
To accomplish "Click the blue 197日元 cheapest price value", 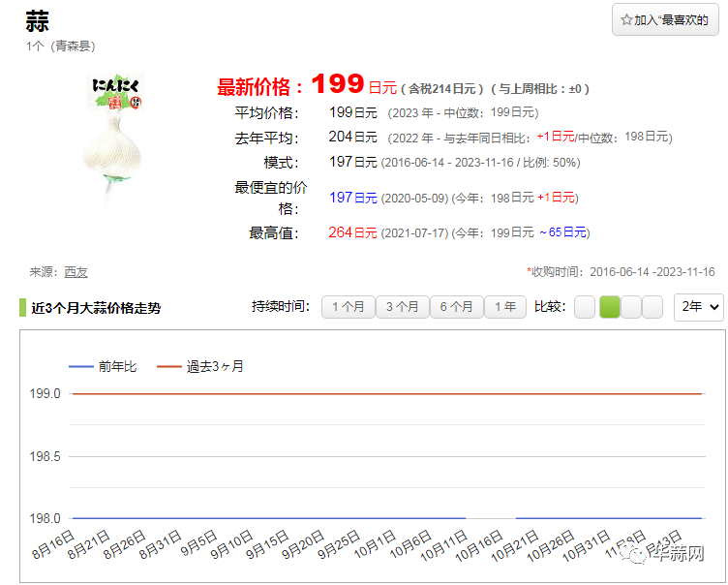I will (x=352, y=198).
